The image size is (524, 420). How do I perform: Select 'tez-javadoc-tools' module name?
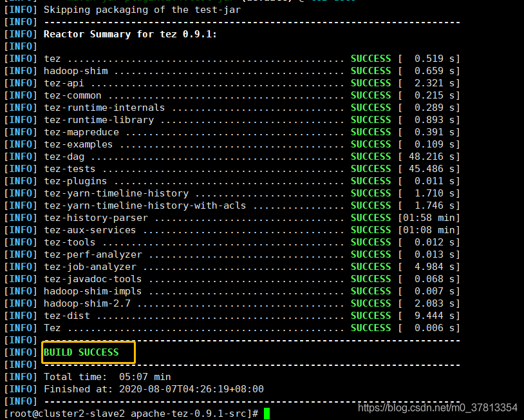[x=93, y=279]
